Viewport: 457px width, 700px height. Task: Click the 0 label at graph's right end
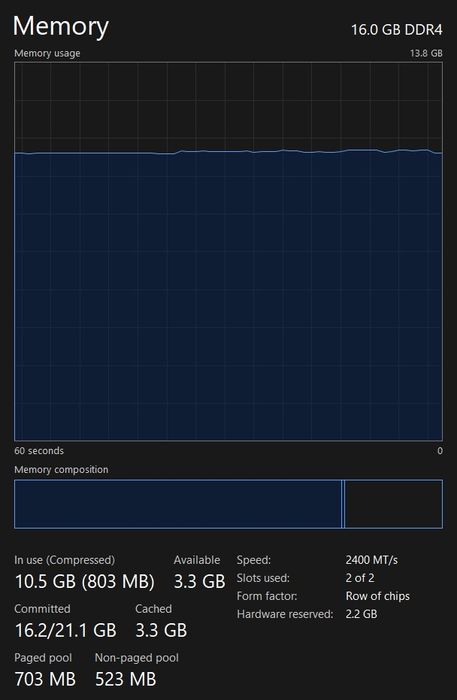click(440, 451)
